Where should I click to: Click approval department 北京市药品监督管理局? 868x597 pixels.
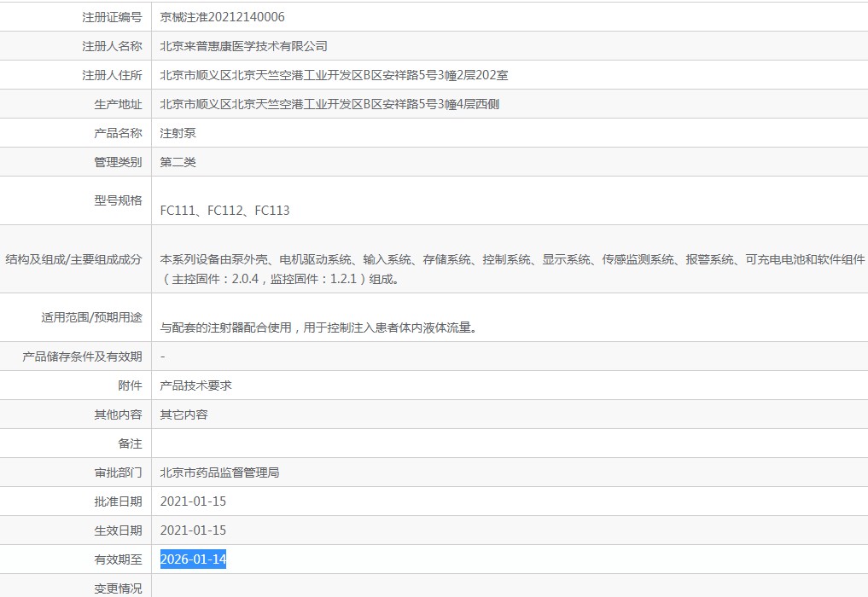coord(219,472)
